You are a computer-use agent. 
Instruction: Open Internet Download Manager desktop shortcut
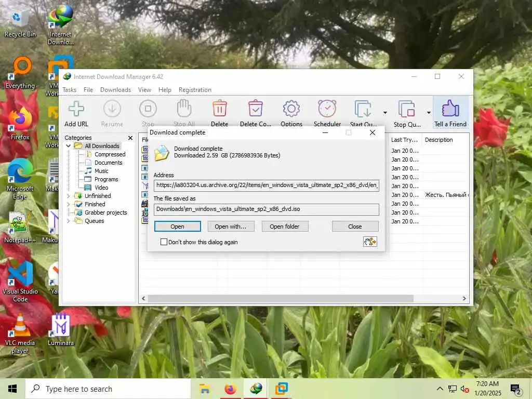click(x=61, y=25)
